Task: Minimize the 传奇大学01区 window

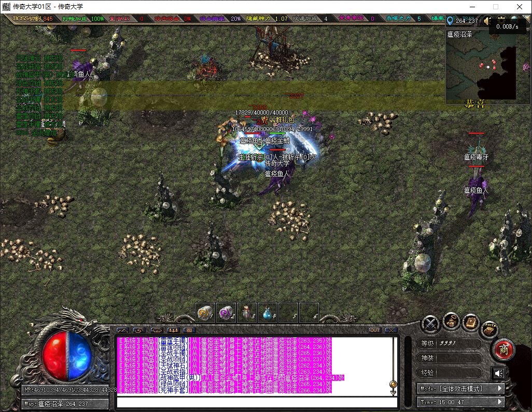Action: 472,6
